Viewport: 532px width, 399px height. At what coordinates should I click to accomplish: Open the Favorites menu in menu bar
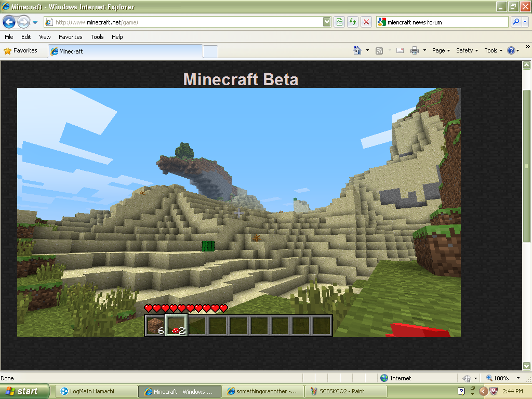(x=71, y=37)
